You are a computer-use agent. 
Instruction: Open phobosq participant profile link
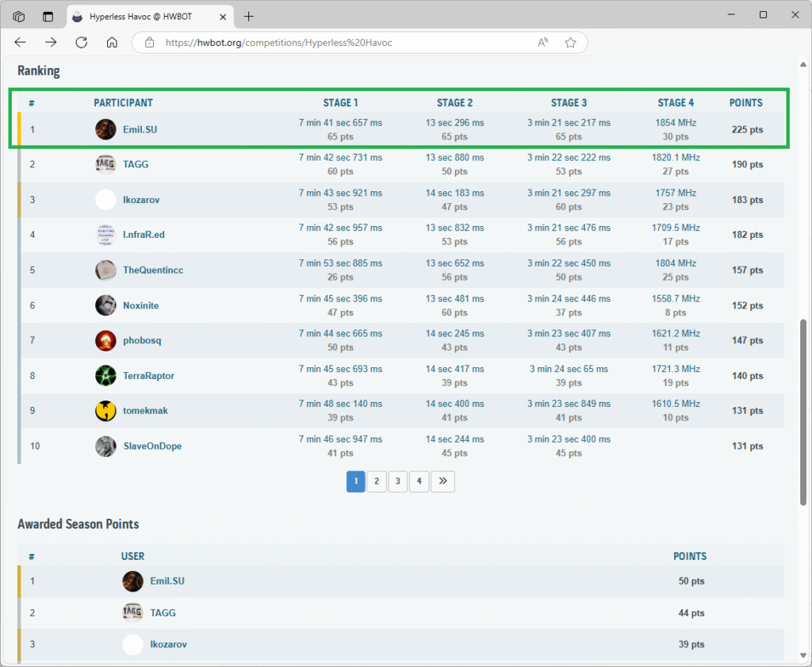[x=143, y=340]
